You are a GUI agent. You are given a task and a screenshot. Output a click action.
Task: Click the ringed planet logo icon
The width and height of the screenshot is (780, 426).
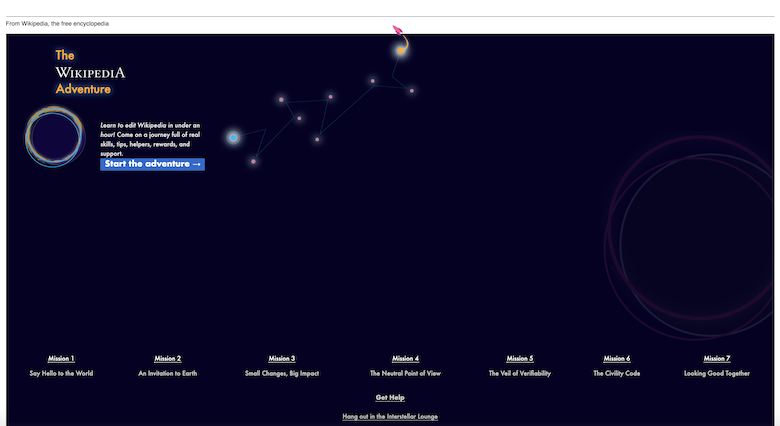[55, 136]
